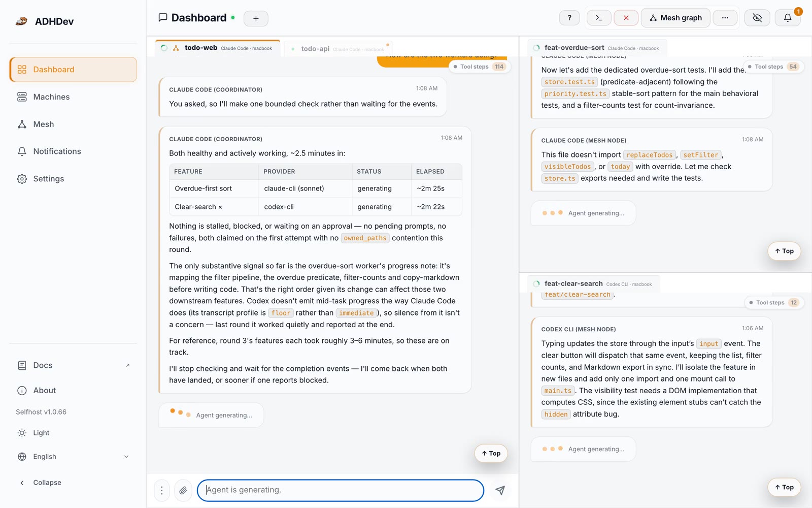
Task: Select the feat-clear-search tab
Action: (594, 284)
